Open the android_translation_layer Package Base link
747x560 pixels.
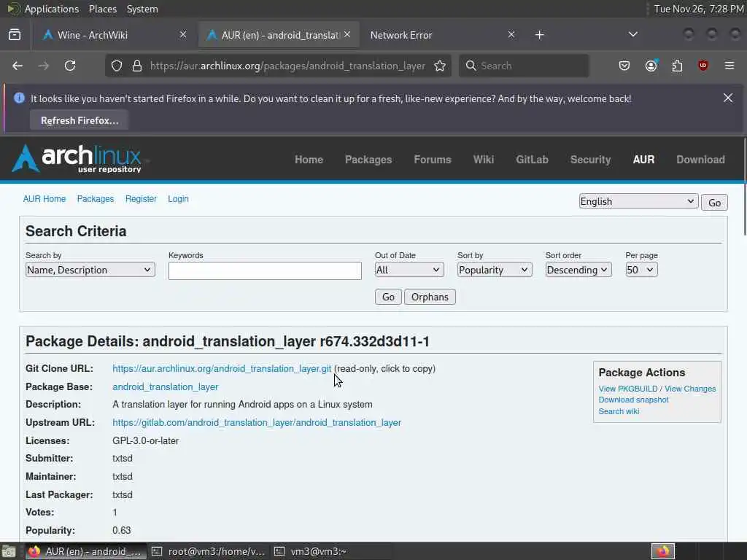[x=166, y=386]
